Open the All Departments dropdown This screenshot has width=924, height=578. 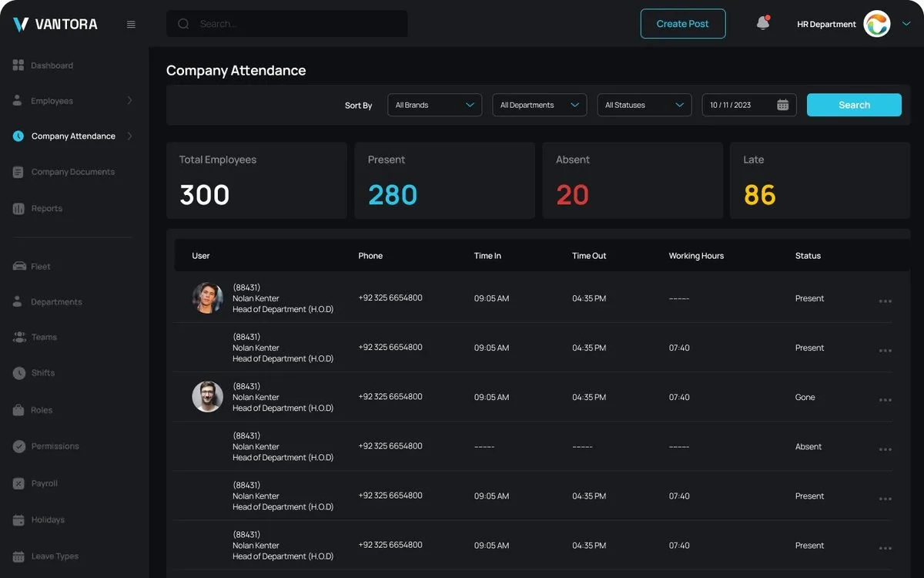tap(539, 105)
